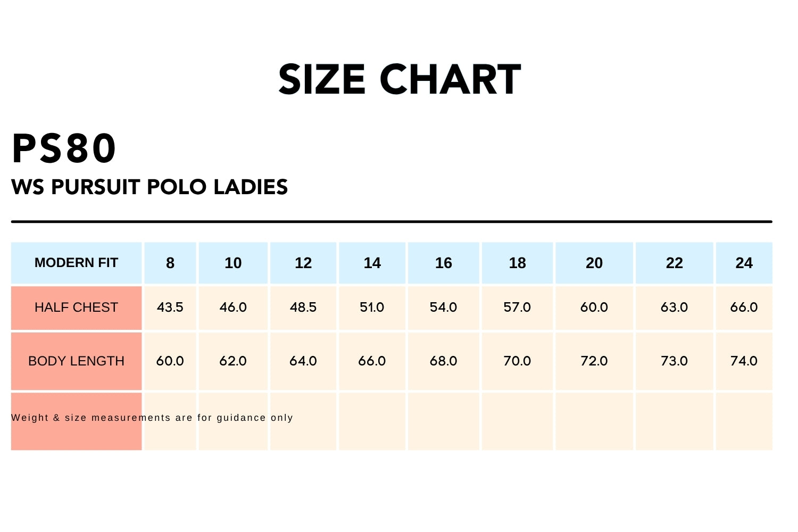
Task: Select the 46.0 half chest cell
Action: 233,307
